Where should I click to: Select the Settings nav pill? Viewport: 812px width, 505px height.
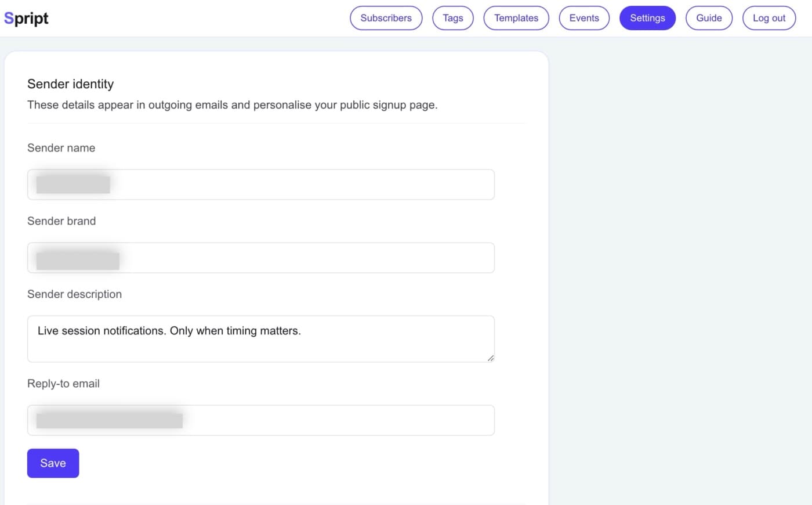pos(647,18)
